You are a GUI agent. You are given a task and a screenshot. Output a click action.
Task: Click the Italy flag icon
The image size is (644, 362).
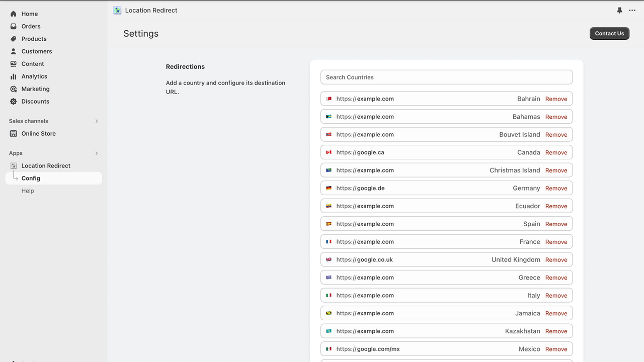point(329,295)
